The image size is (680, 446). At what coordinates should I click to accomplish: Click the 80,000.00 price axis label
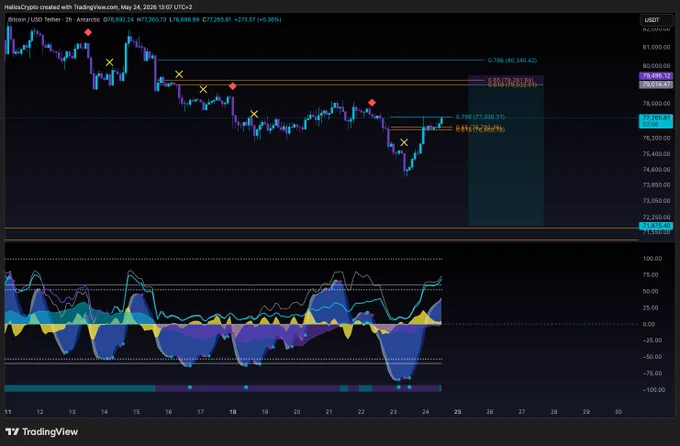(656, 66)
